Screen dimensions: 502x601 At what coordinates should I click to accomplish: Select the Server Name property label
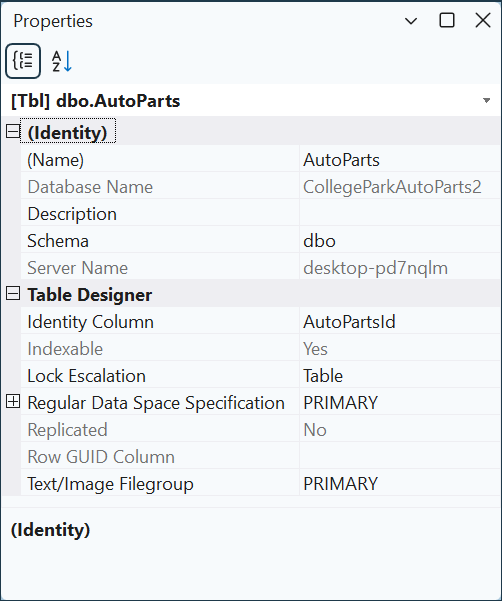coord(77,268)
